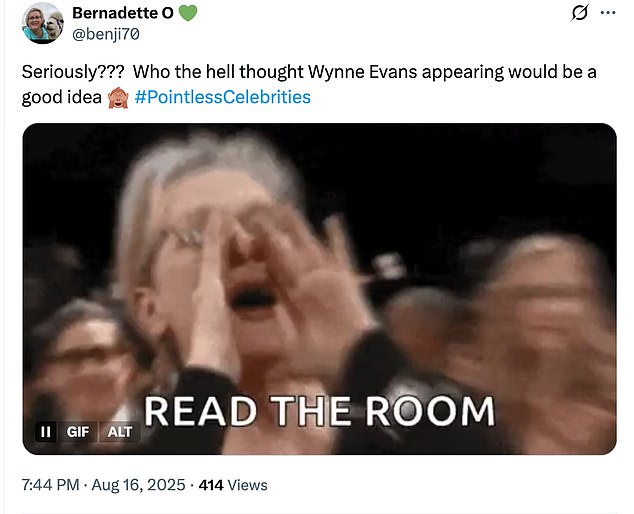Open Bernadette O's profile picture
This screenshot has height=514, width=634.
pyautogui.click(x=43, y=23)
